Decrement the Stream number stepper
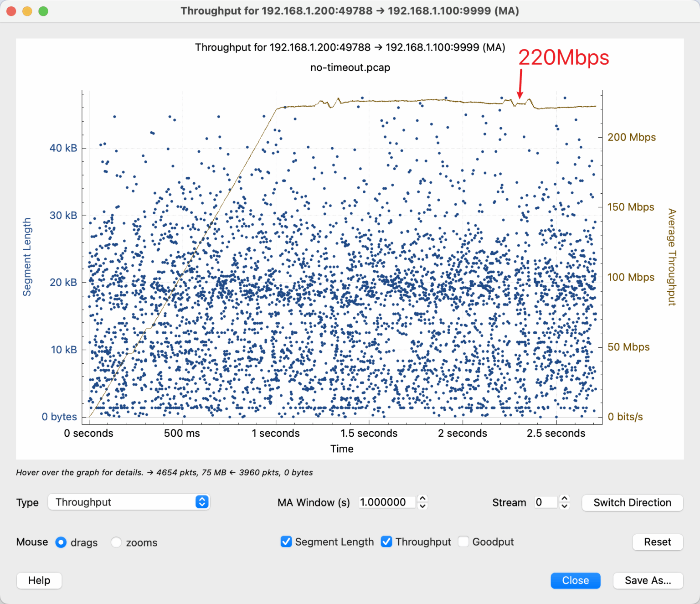The width and height of the screenshot is (700, 604). point(564,506)
